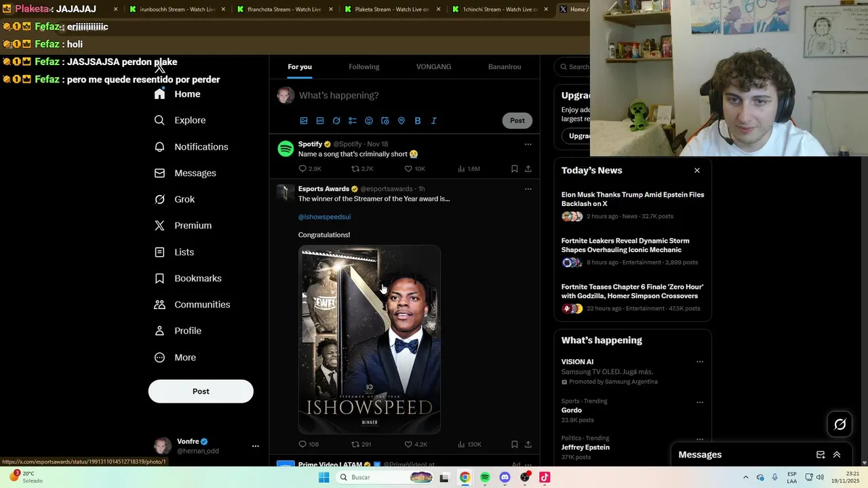Open the Spotify profile avatar
Viewport: 868px width, 488px height.
pos(285,148)
